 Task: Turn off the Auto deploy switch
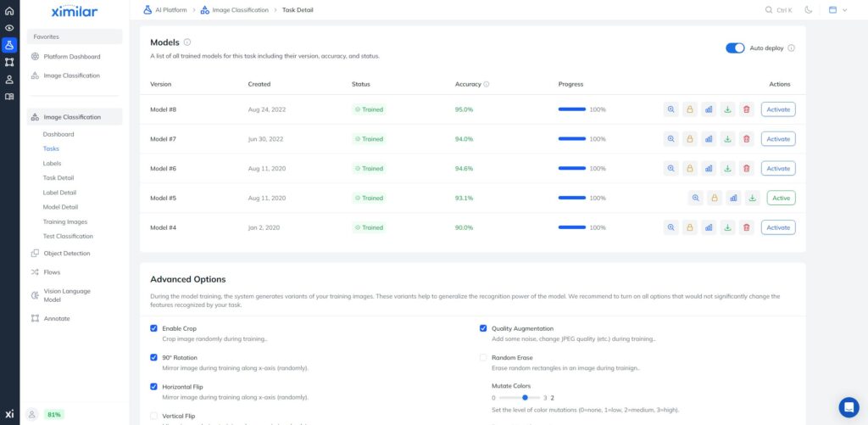point(734,48)
